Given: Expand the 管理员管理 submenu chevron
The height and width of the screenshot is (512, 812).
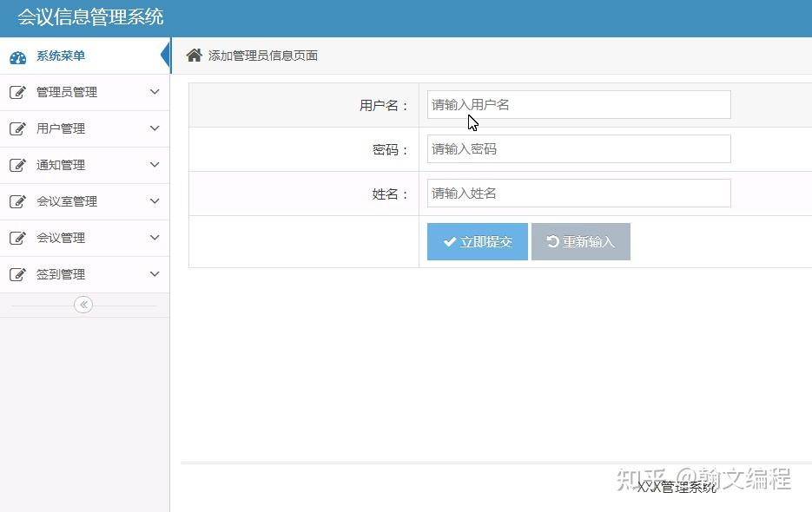Looking at the screenshot, I should click(155, 92).
